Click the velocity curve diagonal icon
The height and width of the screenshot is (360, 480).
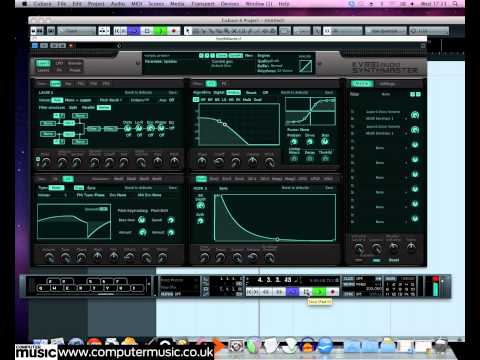[x=305, y=66]
